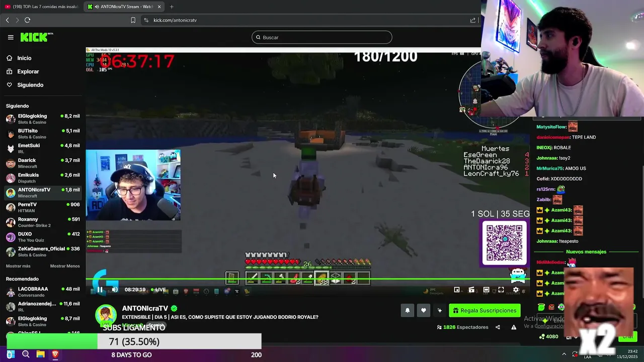Open Explorar in the sidebar
The height and width of the screenshot is (362, 644).
point(28,71)
